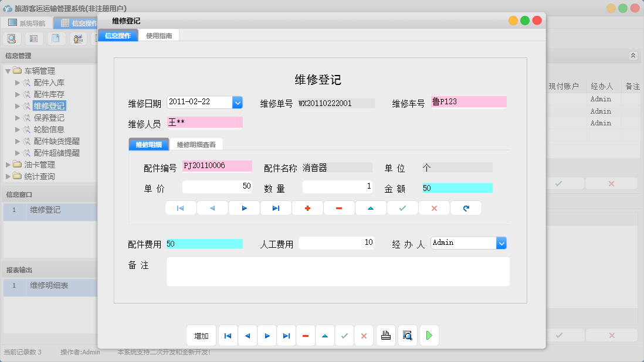This screenshot has height=362, width=644.
Task: Jump to the last part record
Action: 276,208
